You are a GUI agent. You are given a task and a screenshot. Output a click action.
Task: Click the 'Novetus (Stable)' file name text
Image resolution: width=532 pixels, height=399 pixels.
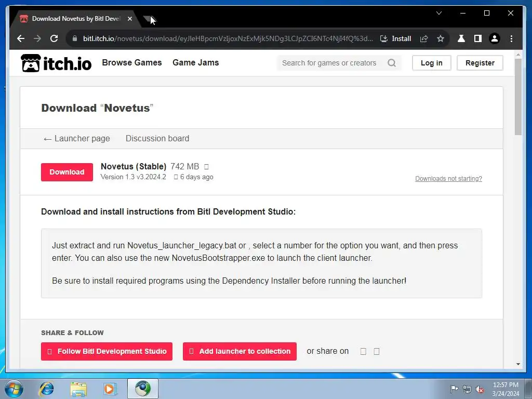134,167
